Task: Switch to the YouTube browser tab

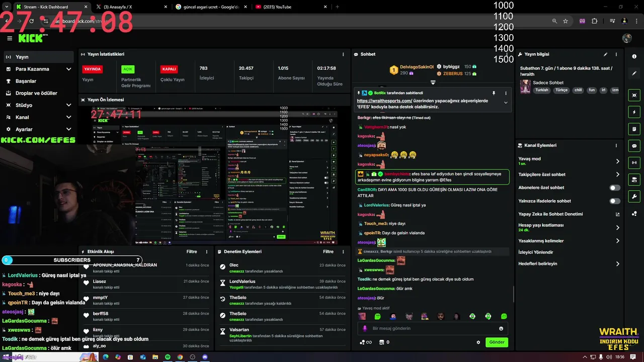Action: [291, 7]
